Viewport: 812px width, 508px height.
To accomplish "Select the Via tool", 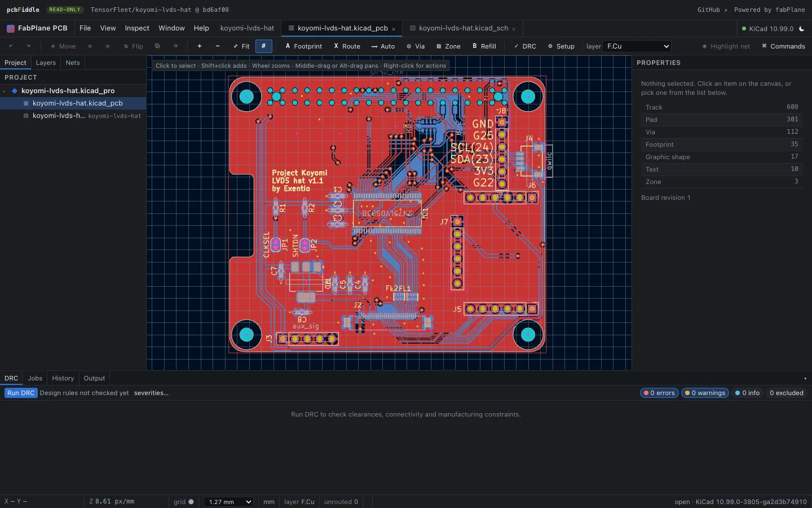I will click(416, 46).
